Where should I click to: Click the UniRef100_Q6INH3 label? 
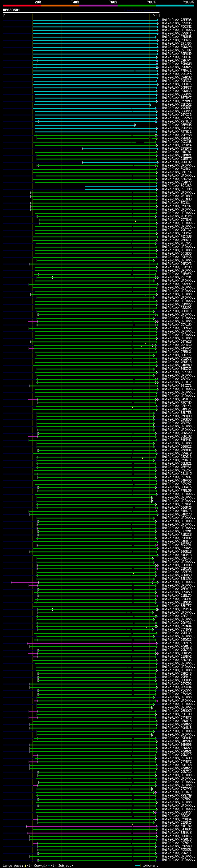click(177, 200)
